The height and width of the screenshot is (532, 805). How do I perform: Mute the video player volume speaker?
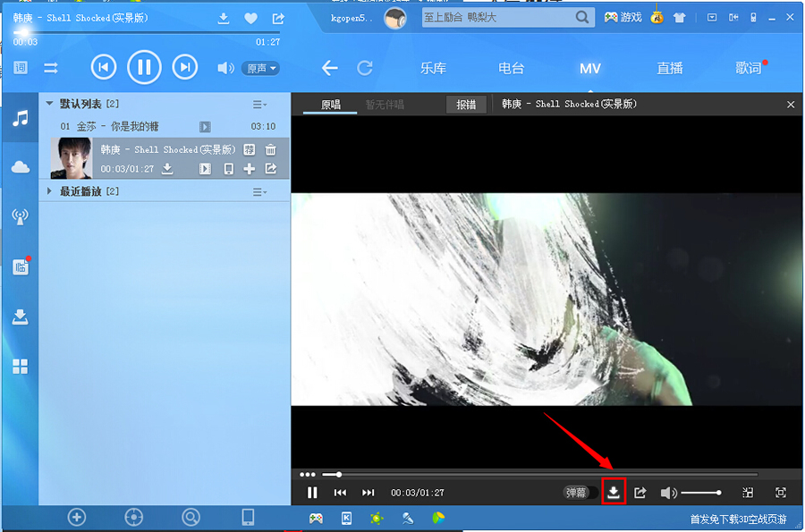[x=667, y=493]
